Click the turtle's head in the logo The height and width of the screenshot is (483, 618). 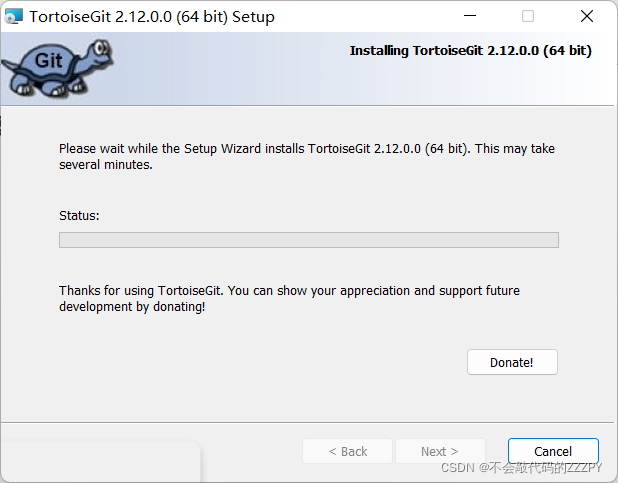pyautogui.click(x=99, y=52)
